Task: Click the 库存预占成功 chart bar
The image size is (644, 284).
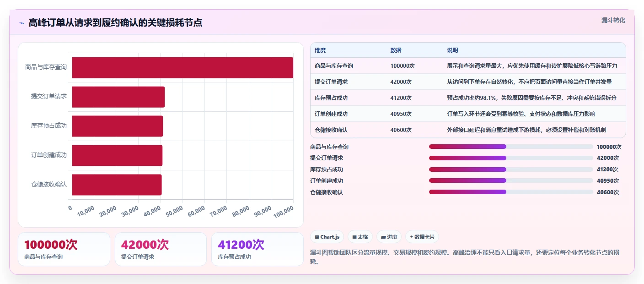Action: pos(117,126)
